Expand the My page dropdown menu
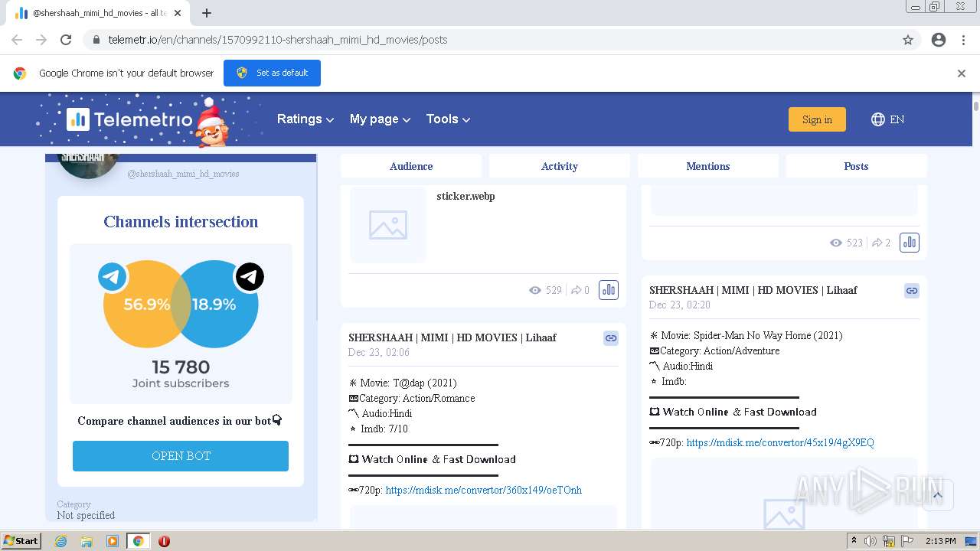Image resolution: width=980 pixels, height=551 pixels. [380, 119]
